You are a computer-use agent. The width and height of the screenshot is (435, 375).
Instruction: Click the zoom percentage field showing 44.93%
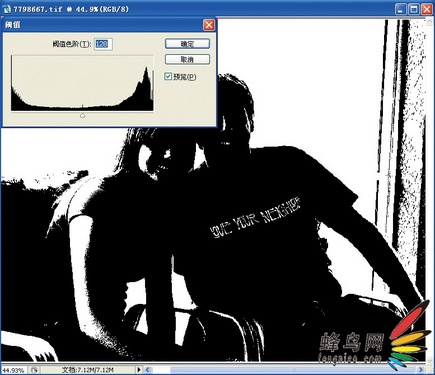[x=13, y=370]
